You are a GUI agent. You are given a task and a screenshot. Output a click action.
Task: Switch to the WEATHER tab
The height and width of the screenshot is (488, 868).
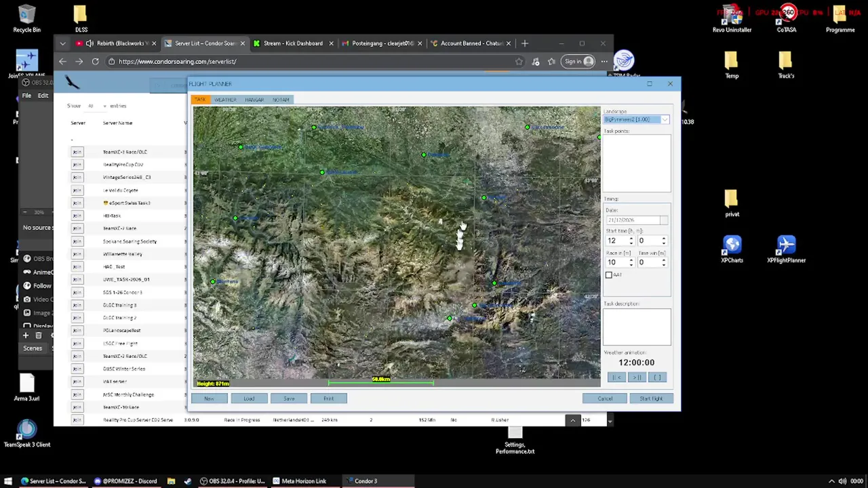[x=225, y=100]
